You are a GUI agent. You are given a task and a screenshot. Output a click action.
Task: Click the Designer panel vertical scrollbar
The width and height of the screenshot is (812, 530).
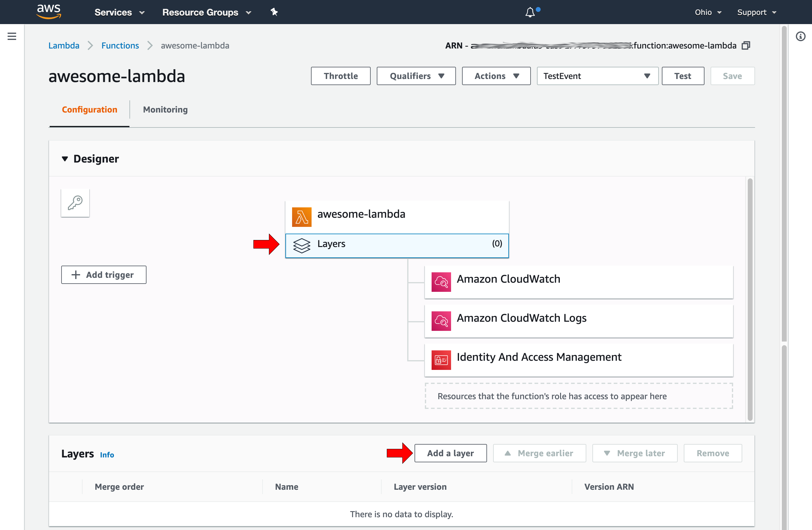(750, 299)
